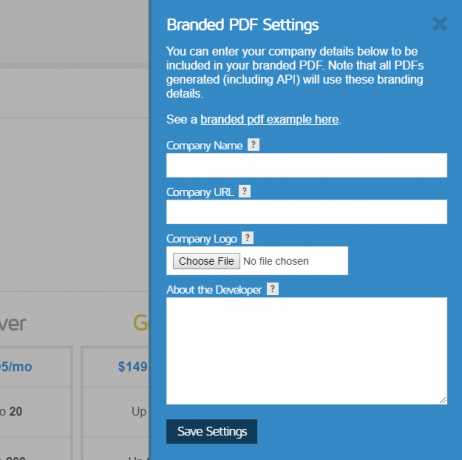Place cursor in About the Developer textarea
This screenshot has height=460, width=462.
tap(306, 351)
